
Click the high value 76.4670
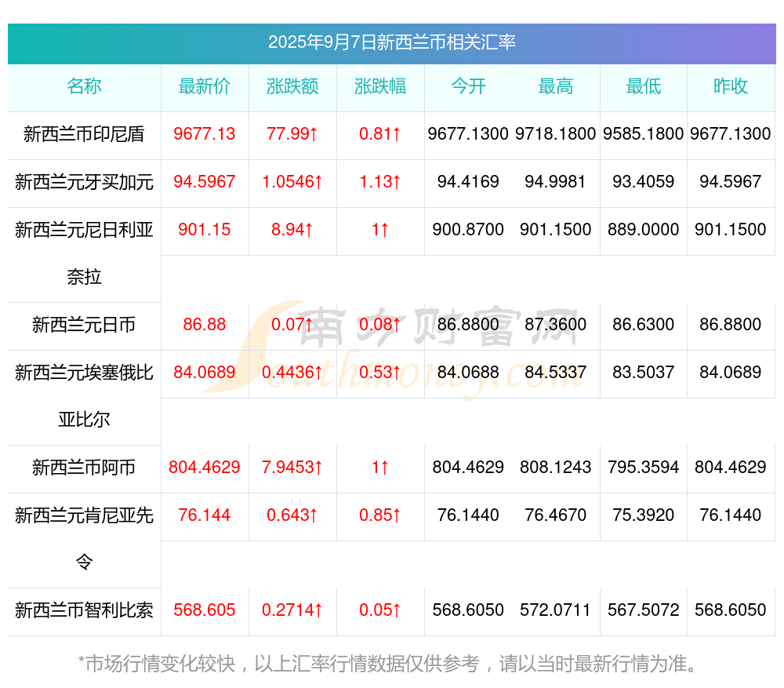[556, 515]
